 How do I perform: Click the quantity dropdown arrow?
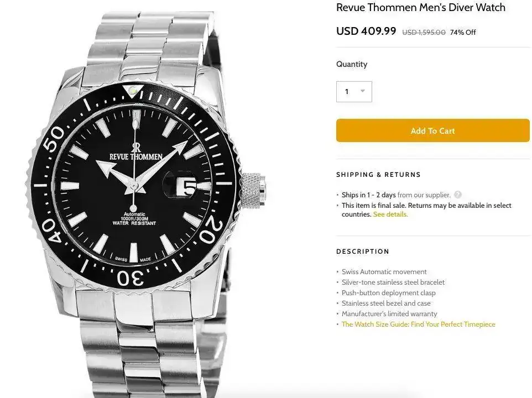pyautogui.click(x=363, y=91)
